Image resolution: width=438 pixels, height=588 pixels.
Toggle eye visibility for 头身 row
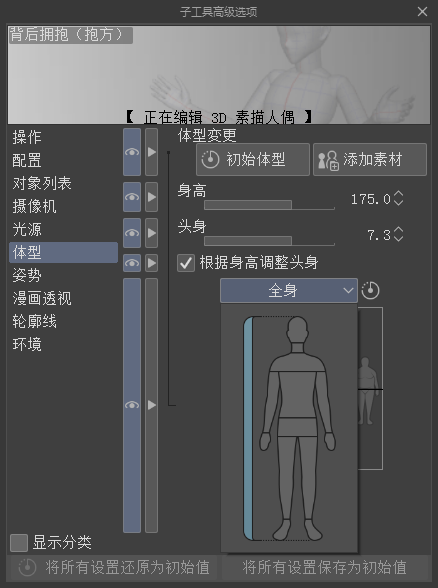(x=132, y=233)
